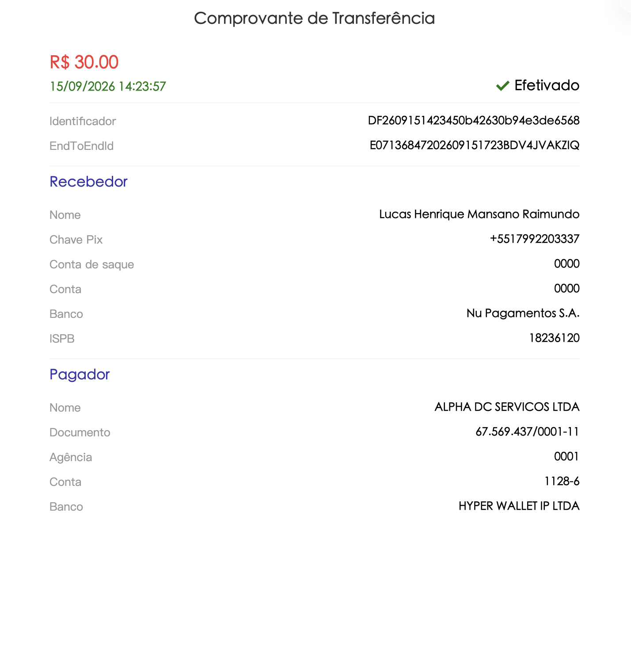
Task: Select the HYPER WALLET IP LTDA bank
Action: pyautogui.click(x=519, y=506)
